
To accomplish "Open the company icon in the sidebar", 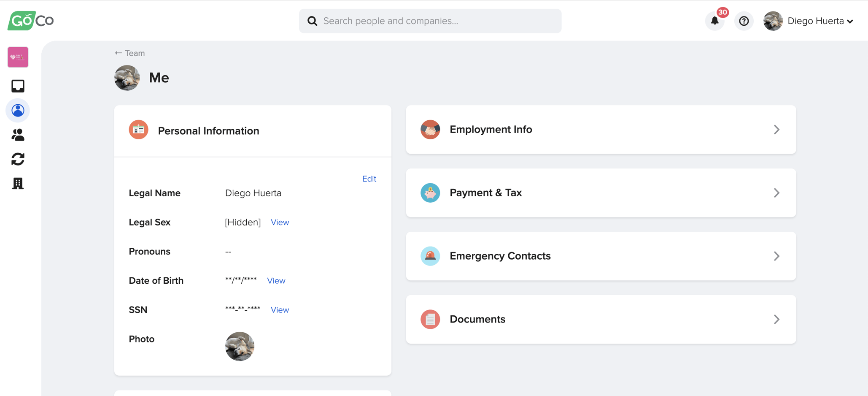I will point(18,183).
